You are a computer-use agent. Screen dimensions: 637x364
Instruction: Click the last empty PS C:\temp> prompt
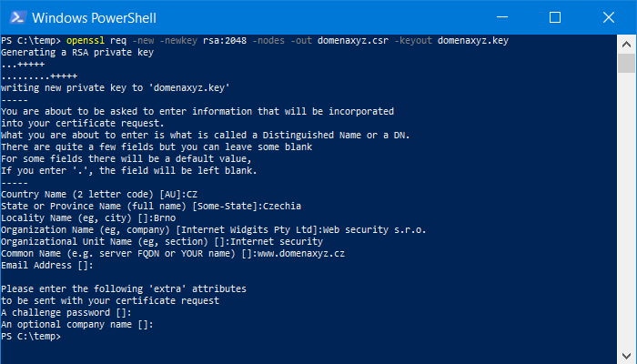coord(31,337)
